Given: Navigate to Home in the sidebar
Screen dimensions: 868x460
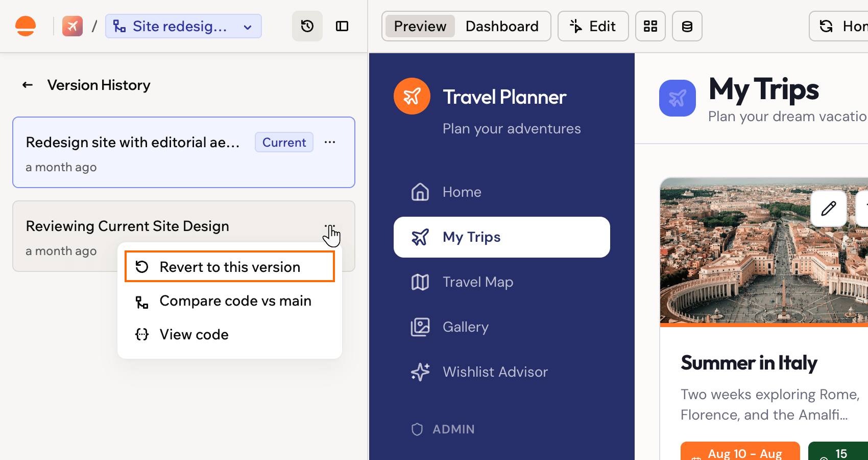Looking at the screenshot, I should [501, 192].
